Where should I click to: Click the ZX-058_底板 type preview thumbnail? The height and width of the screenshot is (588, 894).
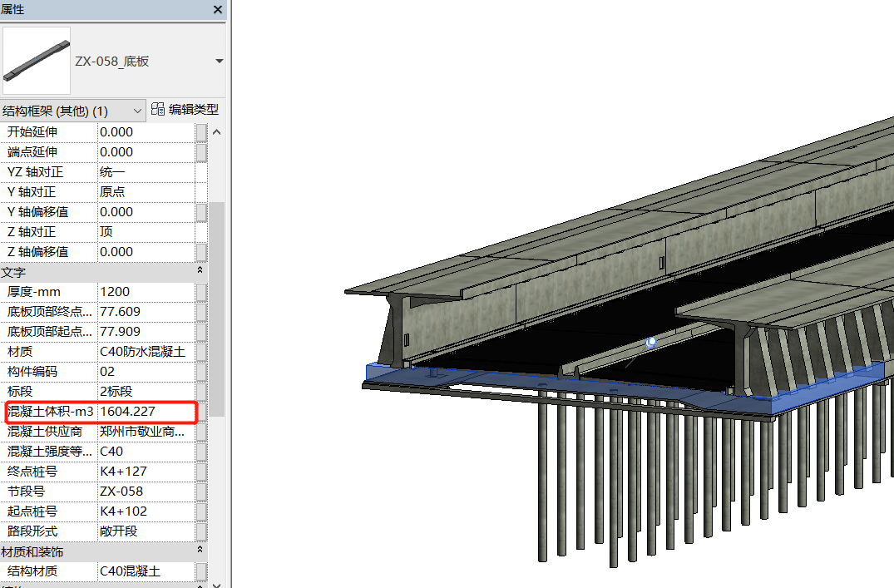(x=37, y=61)
